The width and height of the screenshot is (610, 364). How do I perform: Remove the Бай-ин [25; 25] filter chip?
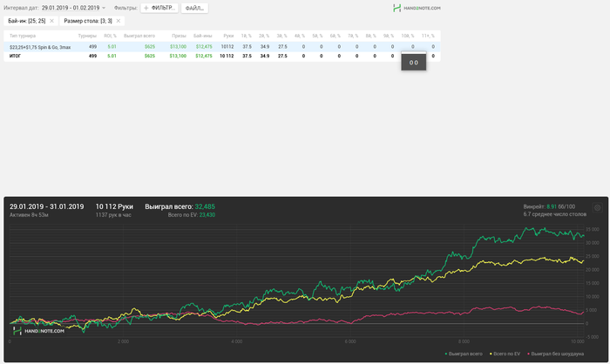[51, 21]
